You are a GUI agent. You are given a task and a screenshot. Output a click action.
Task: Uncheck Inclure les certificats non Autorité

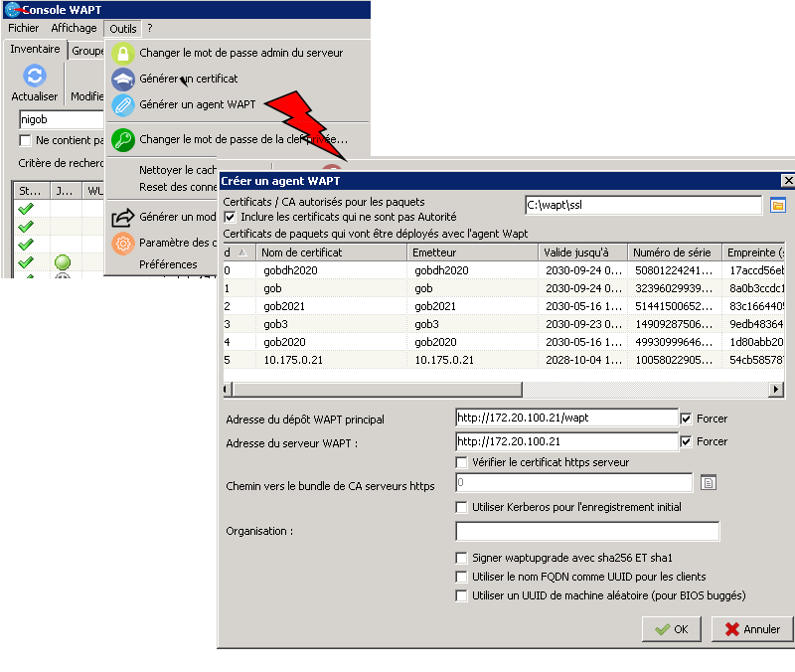[231, 217]
